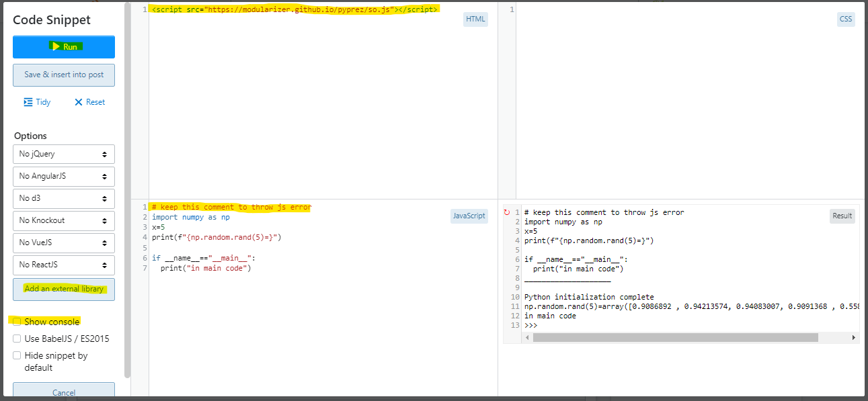Click Save & insert into post
Screen dimensions: 868x401
click(64, 75)
